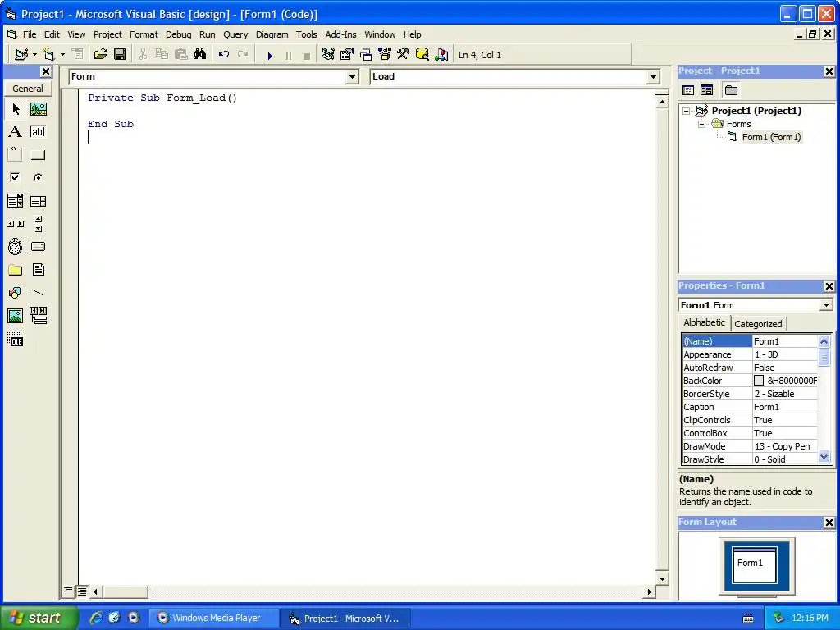This screenshot has width=840, height=630.
Task: Open the Object dropdown showing Form
Action: pyautogui.click(x=352, y=77)
